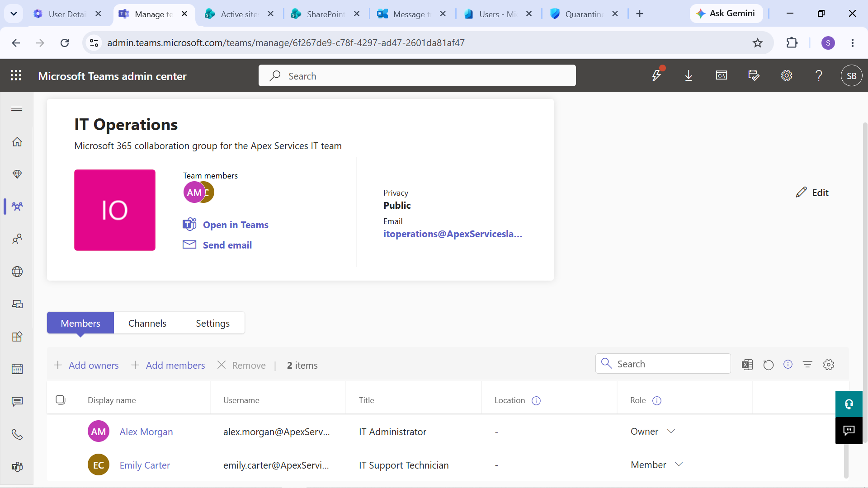Edit columns with the table gear icon

pos(829,365)
